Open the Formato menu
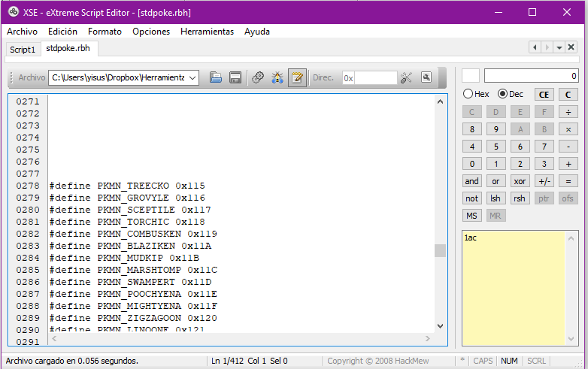This screenshot has width=588, height=369. coord(105,32)
